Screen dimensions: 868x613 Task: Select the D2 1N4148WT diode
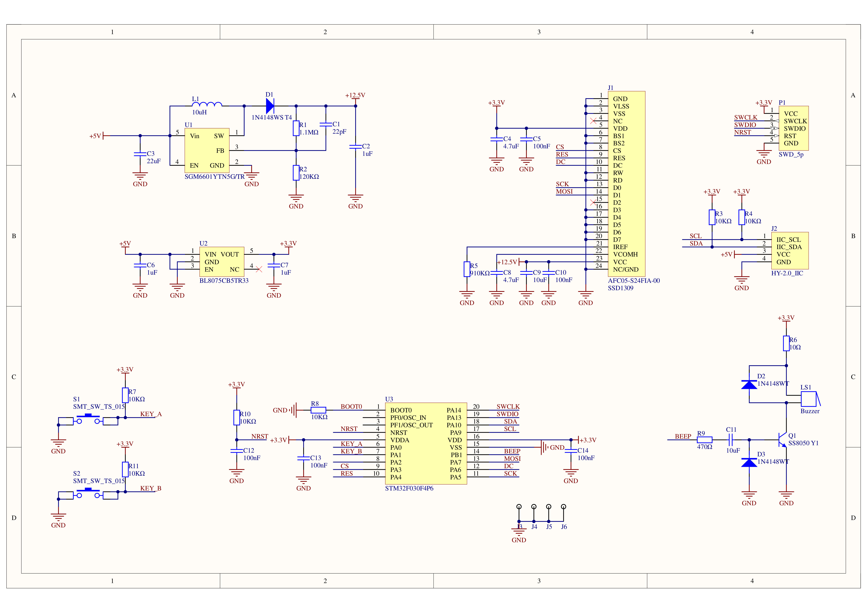click(749, 384)
